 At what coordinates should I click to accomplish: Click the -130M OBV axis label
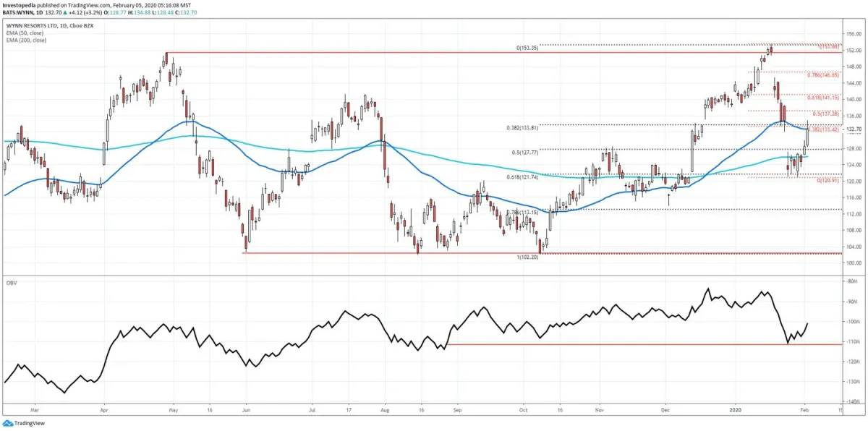click(854, 381)
